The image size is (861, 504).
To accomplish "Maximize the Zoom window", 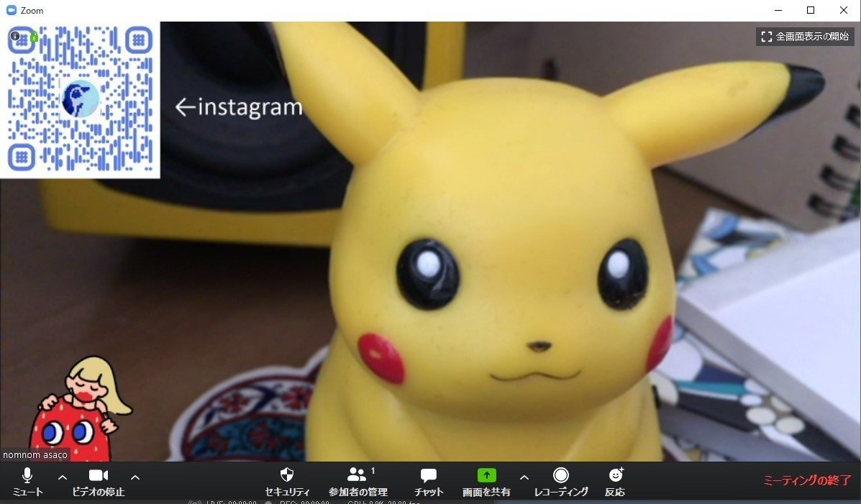I will click(x=811, y=10).
